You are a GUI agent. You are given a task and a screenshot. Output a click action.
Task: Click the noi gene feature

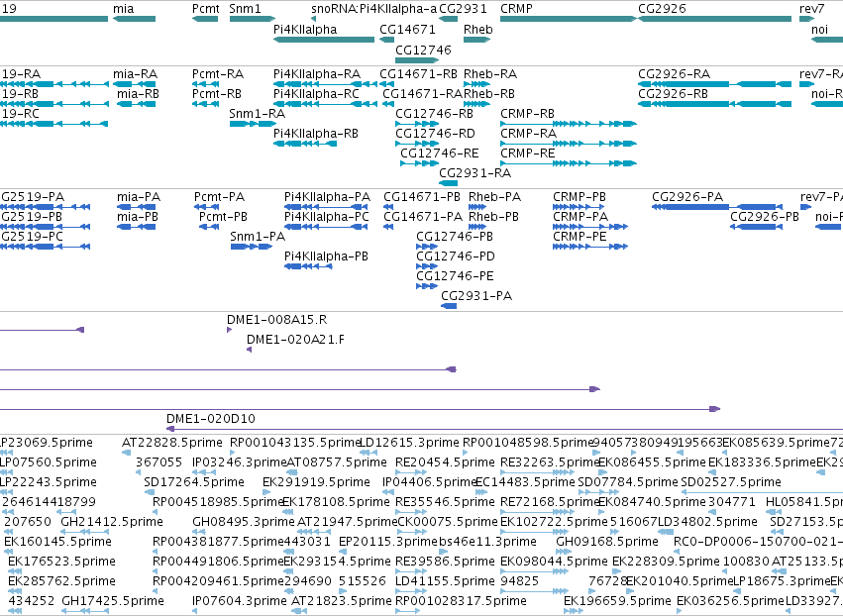point(827,40)
